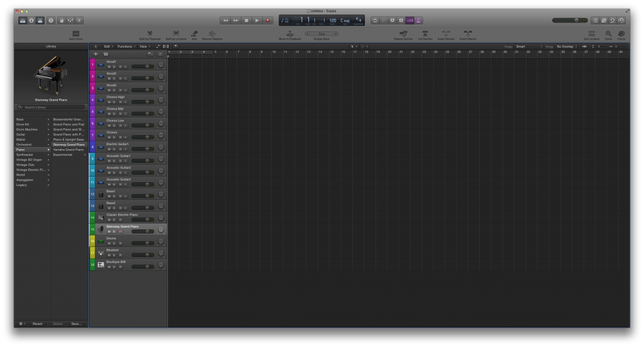The image size is (644, 347).
Task: Click the red Record button
Action: [x=268, y=21]
